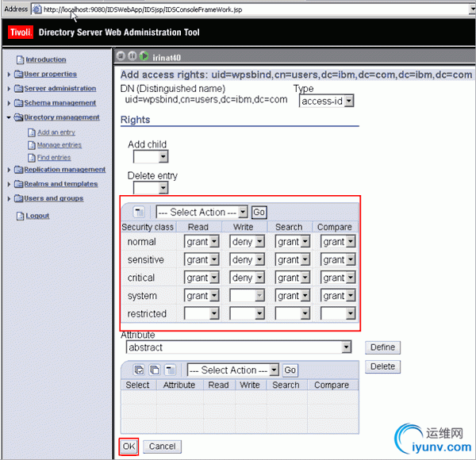This screenshot has height=460, width=476.
Task: Click the pause icon beside irinat40
Action: (132, 56)
